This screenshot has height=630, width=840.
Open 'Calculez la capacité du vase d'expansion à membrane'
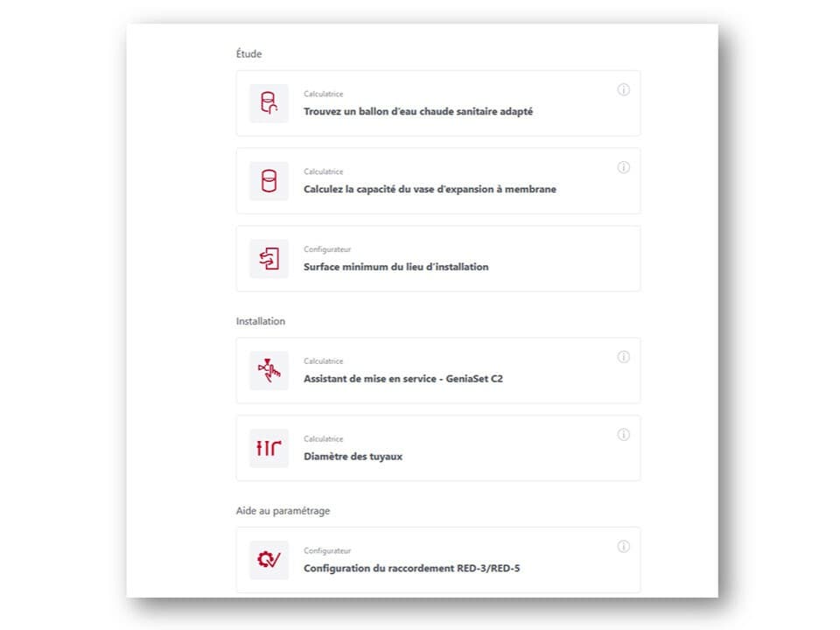tap(430, 189)
